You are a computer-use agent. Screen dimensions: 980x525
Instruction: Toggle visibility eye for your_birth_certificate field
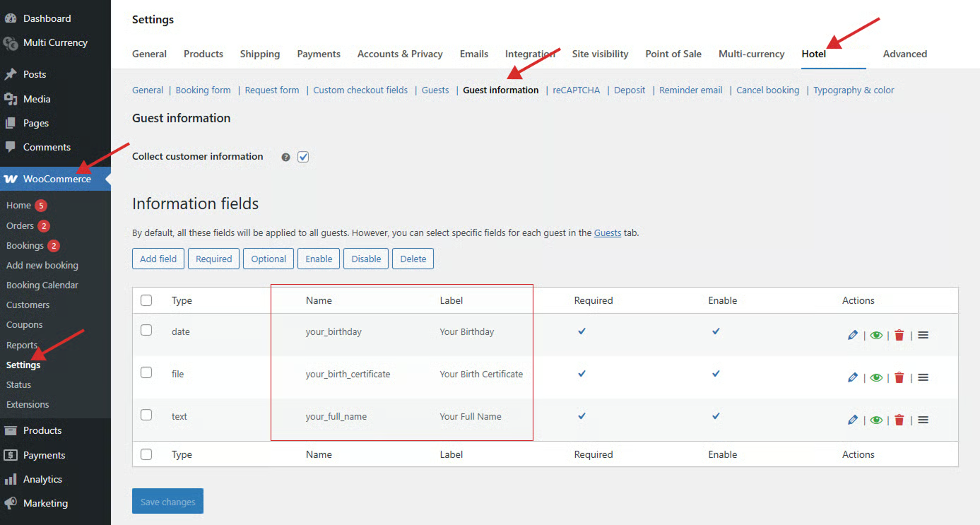[876, 378]
